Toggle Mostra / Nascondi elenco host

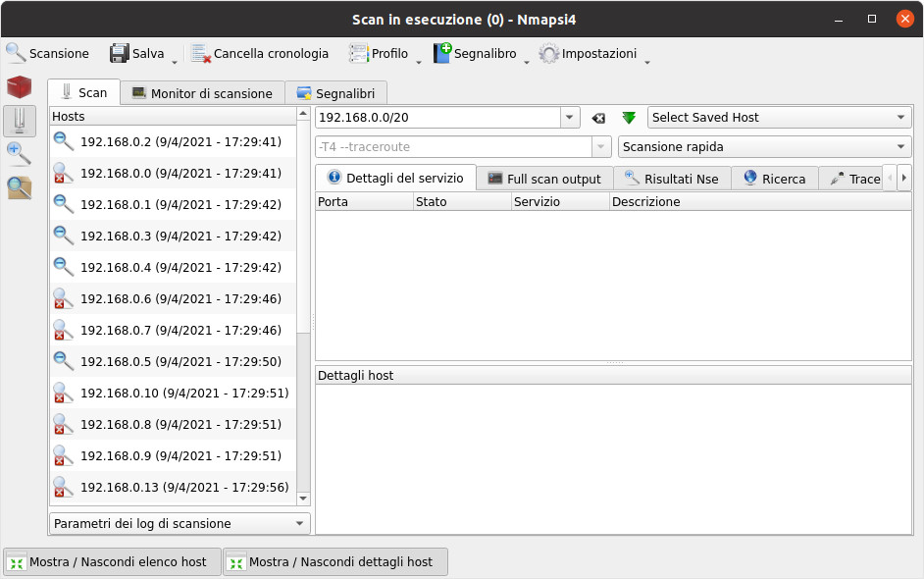point(112,562)
